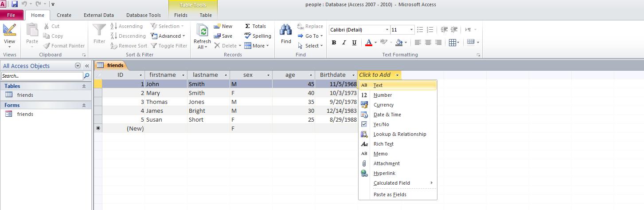Open the View button in Views group

9,36
